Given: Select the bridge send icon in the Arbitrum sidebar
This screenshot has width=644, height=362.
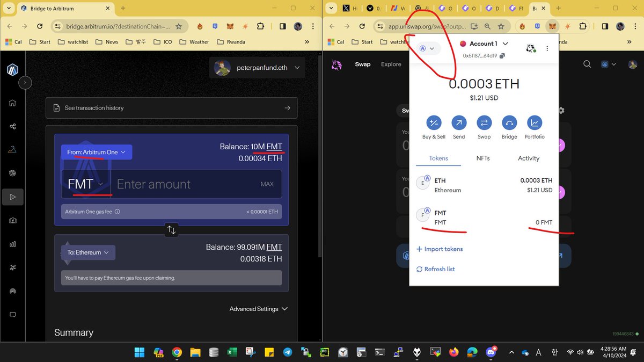Looking at the screenshot, I should point(12,197).
